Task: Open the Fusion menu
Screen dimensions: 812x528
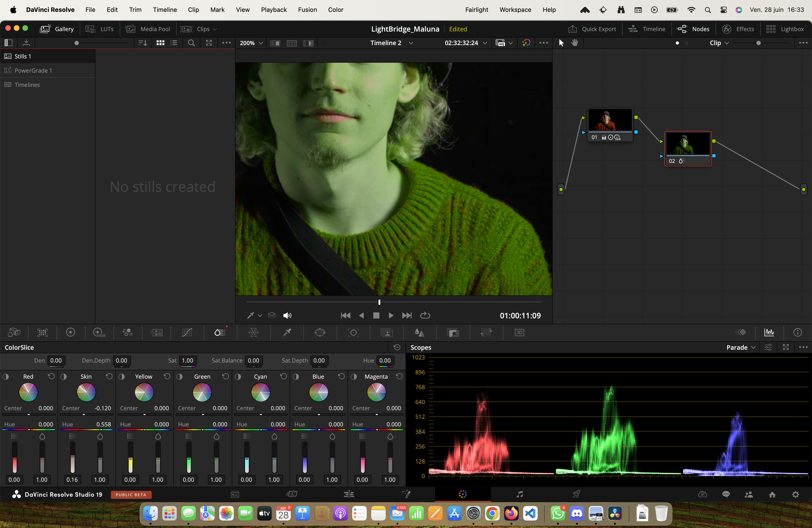Action: [307, 9]
